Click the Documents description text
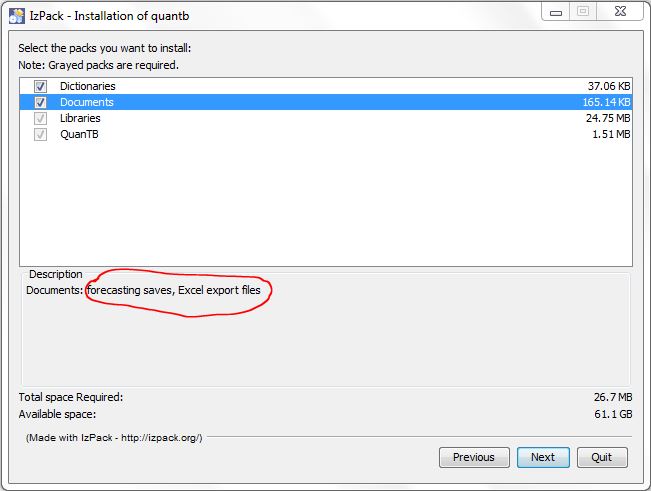The image size is (651, 491). point(143,290)
